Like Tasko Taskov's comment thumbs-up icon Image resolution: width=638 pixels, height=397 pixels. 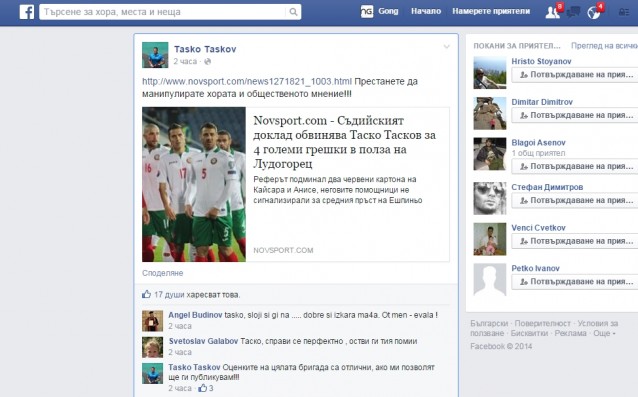pos(202,388)
